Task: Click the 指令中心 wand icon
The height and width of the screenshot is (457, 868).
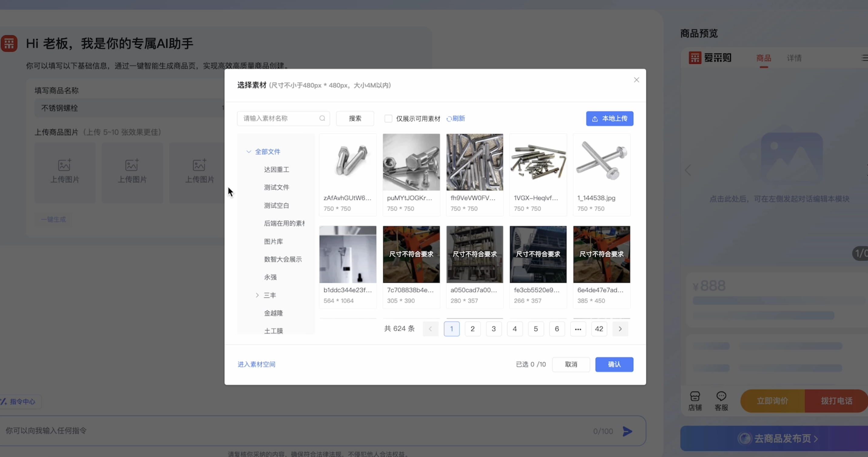Action: pyautogui.click(x=4, y=401)
